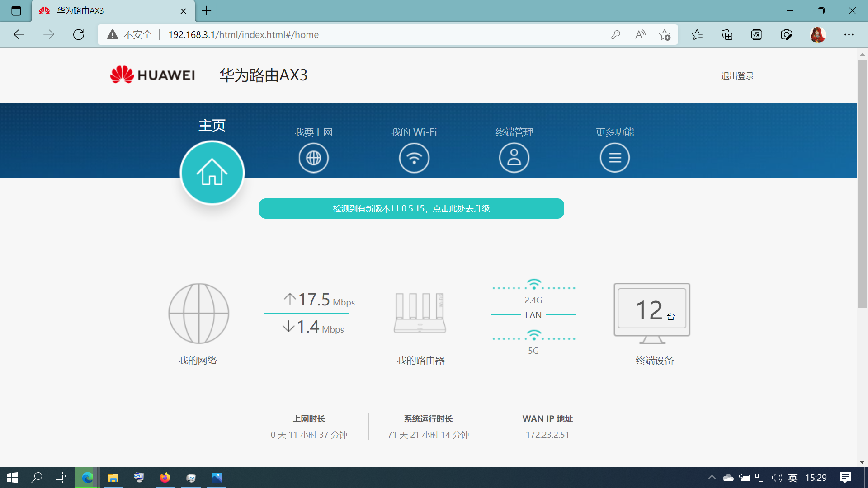Open 终端设备 showing 12 connected devices
Screen dimensions: 868x488
[651, 312]
